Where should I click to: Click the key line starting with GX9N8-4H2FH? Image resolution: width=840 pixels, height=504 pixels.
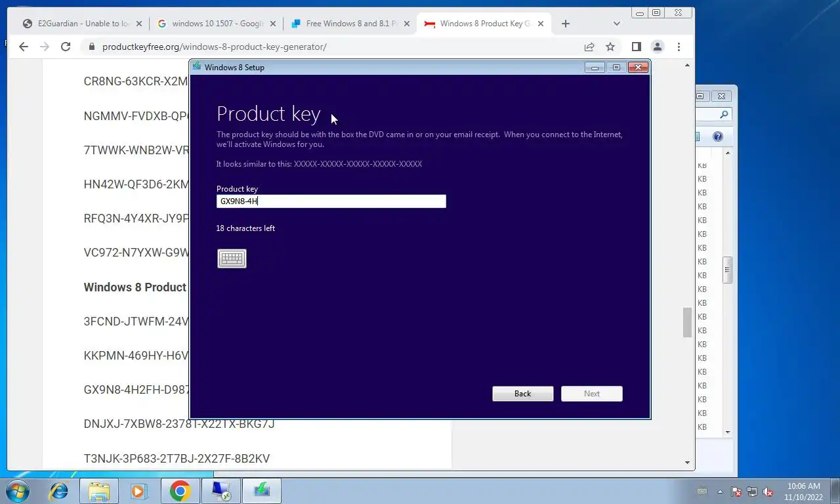coord(136,390)
